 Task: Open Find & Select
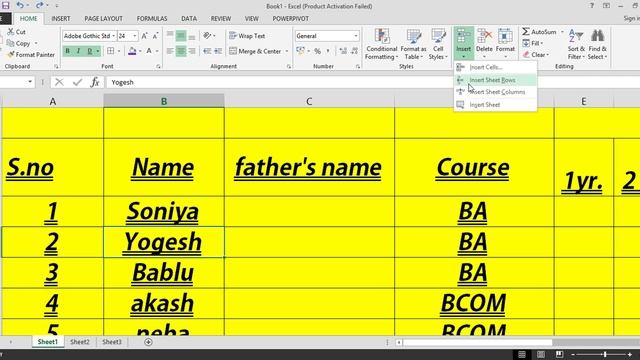[x=598, y=44]
